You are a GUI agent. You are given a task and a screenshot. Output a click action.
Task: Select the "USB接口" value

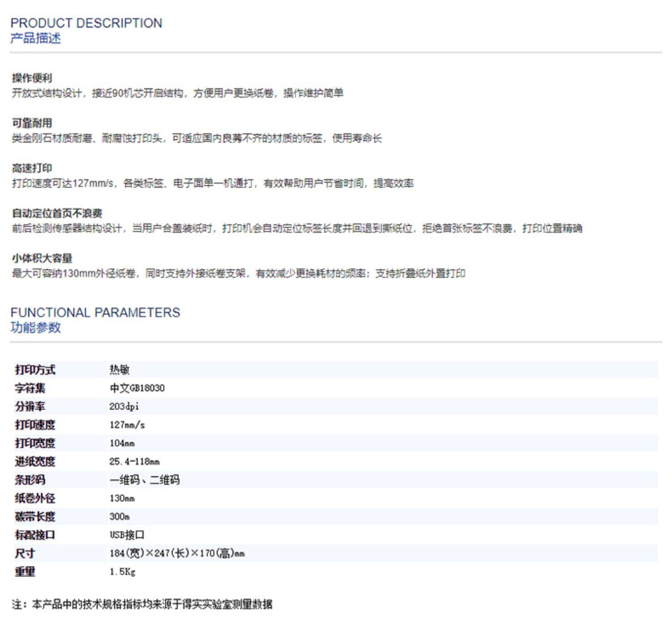pyautogui.click(x=127, y=535)
